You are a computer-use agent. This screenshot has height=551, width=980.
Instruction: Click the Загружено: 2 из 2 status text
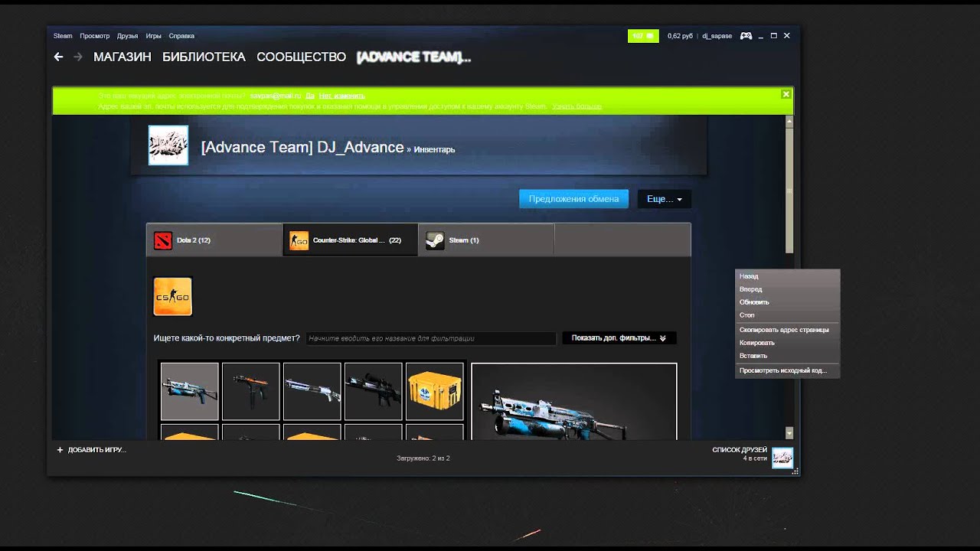[423, 458]
